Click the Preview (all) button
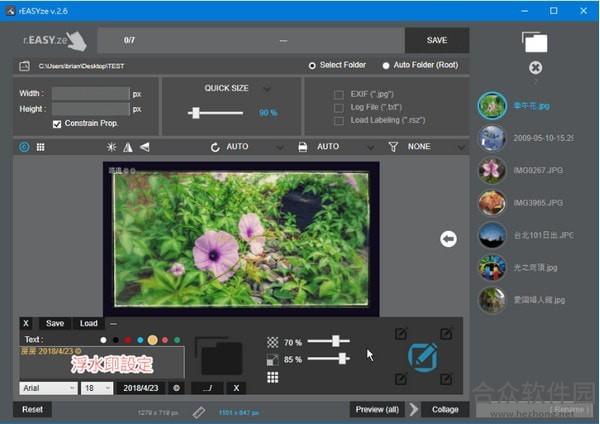The image size is (600, 424). click(377, 409)
